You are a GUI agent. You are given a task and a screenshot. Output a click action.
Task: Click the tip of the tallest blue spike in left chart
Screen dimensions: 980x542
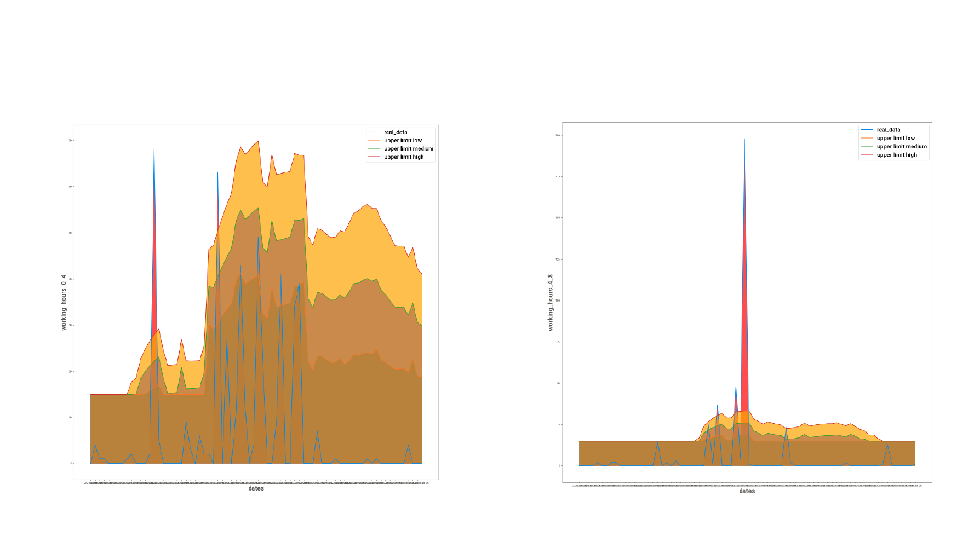[x=154, y=149]
